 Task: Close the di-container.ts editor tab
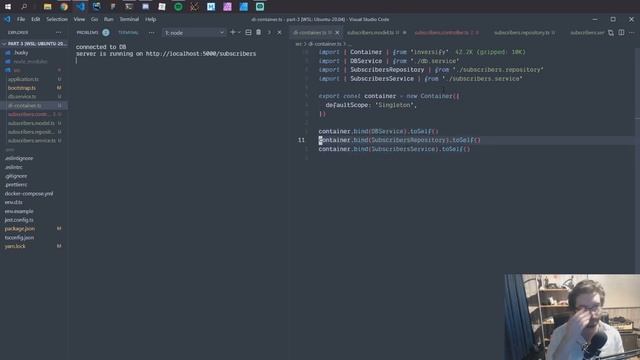[x=337, y=33]
